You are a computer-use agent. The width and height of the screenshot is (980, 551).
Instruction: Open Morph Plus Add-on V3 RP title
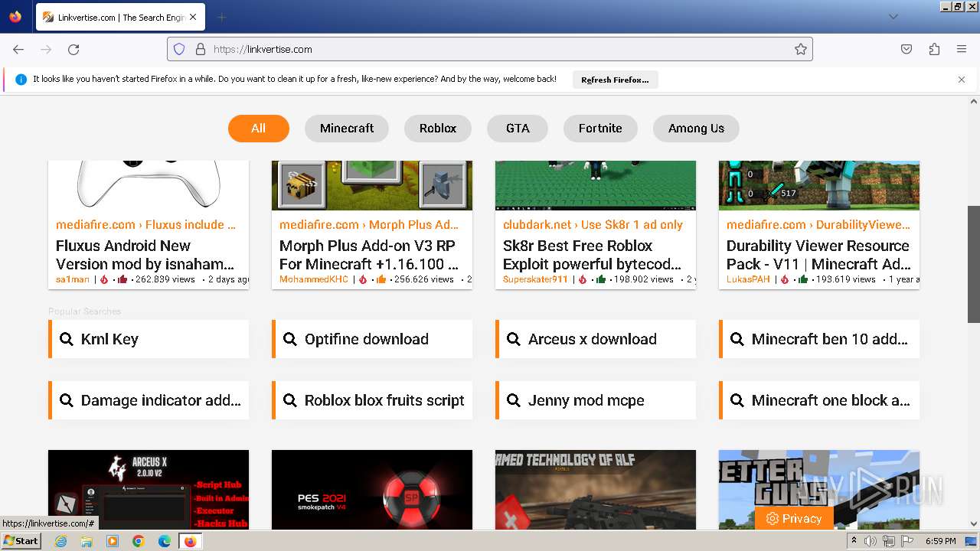pyautogui.click(x=369, y=255)
